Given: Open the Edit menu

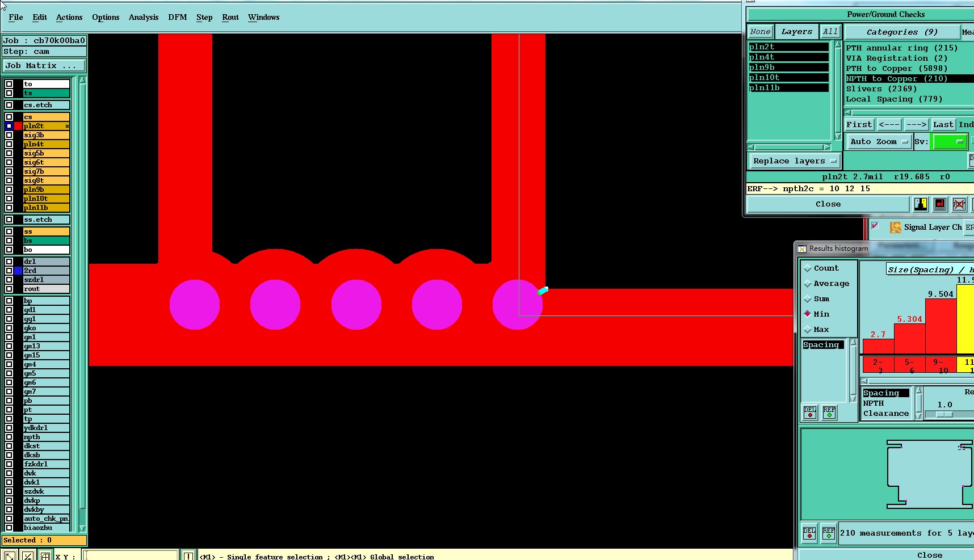Looking at the screenshot, I should (40, 18).
